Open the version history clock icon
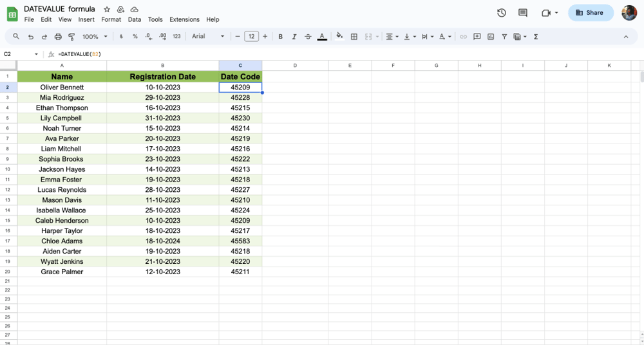This screenshot has height=345, width=644. 502,13
